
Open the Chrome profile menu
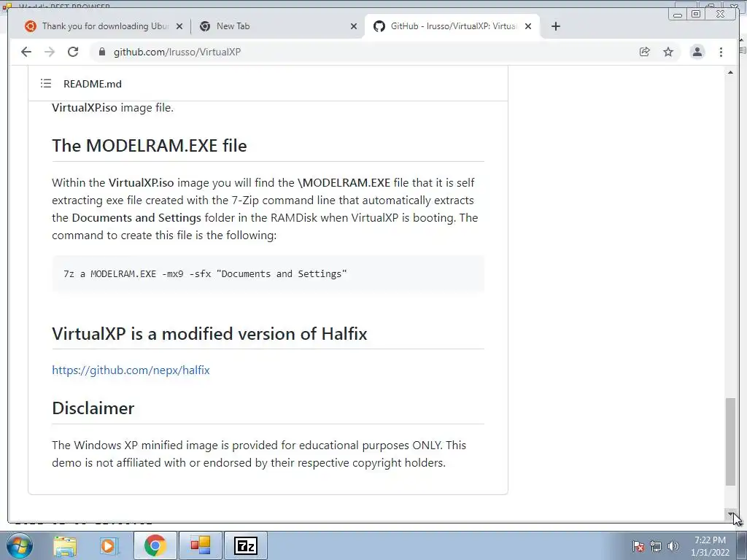[697, 52]
